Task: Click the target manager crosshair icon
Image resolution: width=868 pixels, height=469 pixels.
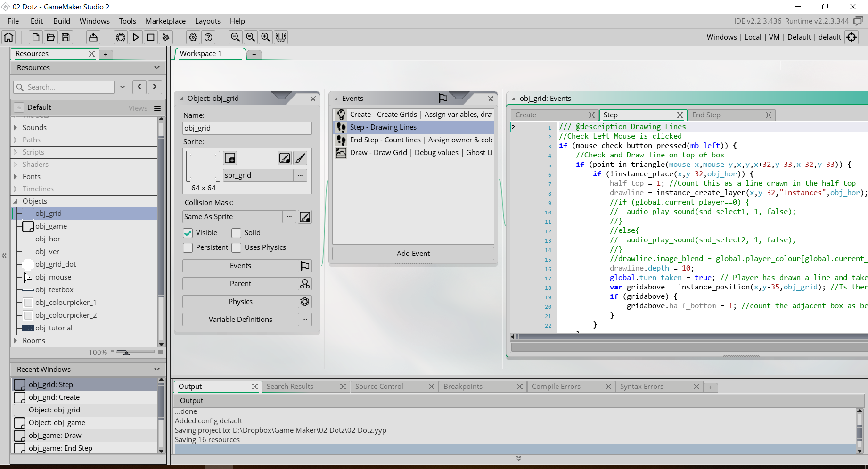Action: [x=852, y=37]
